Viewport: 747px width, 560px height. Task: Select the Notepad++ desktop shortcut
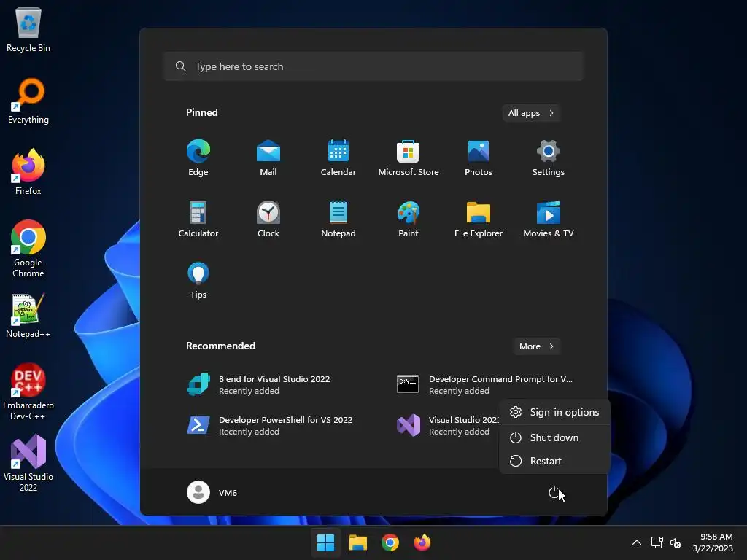tap(28, 315)
